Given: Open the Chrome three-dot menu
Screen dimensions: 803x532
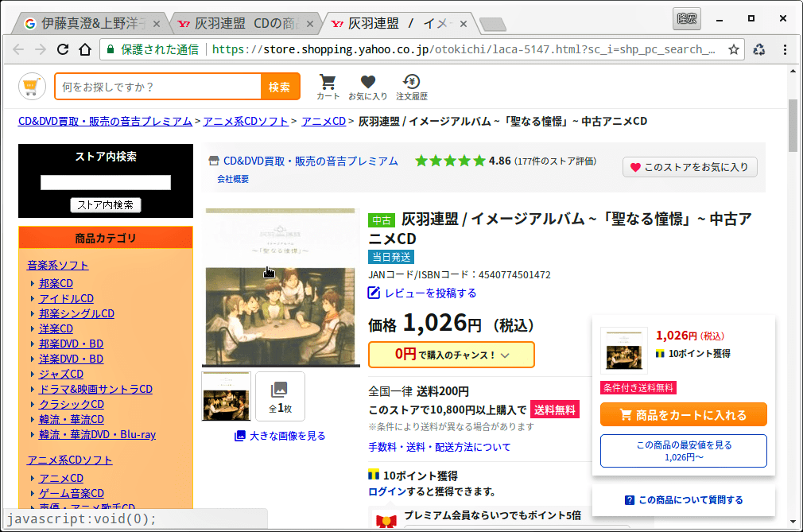Looking at the screenshot, I should (785, 49).
